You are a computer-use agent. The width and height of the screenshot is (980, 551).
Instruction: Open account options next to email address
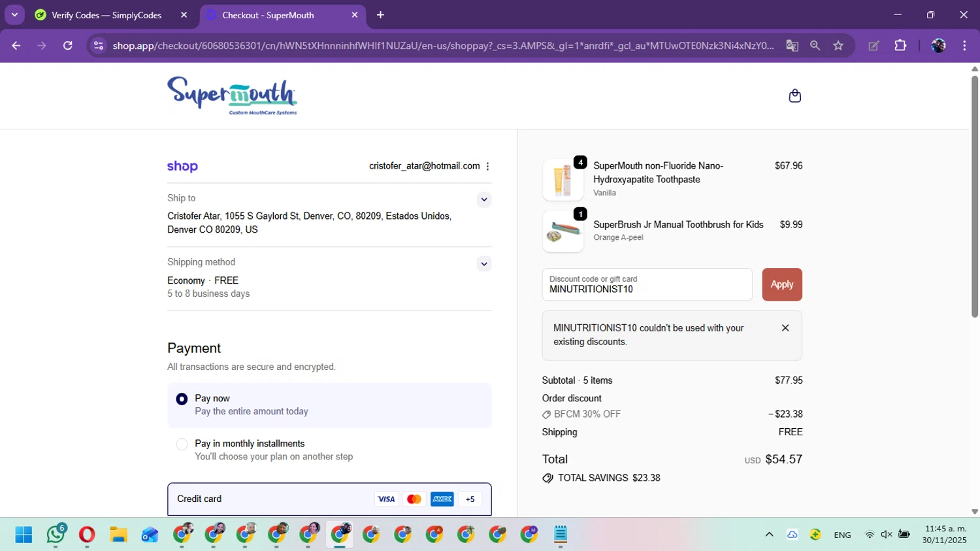click(487, 166)
